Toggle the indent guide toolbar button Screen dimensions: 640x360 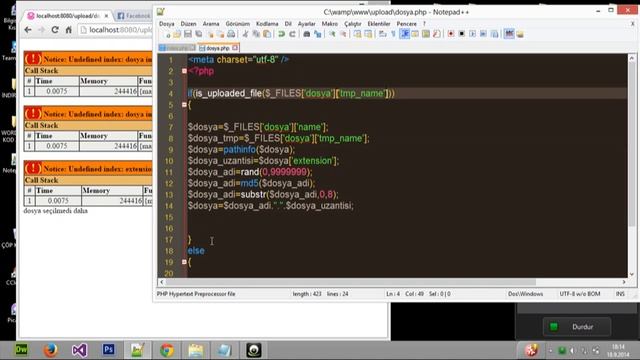(404, 34)
